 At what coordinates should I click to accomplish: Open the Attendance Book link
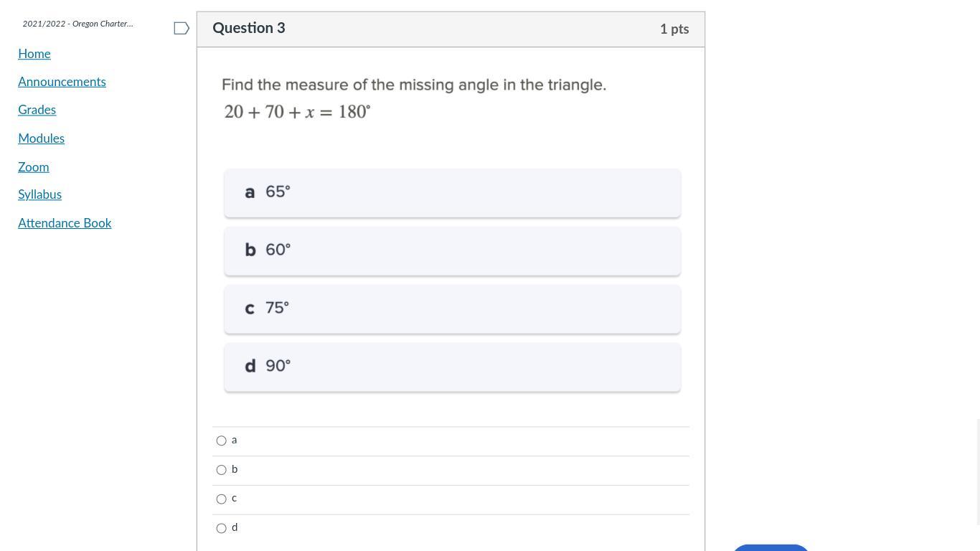pos(65,223)
